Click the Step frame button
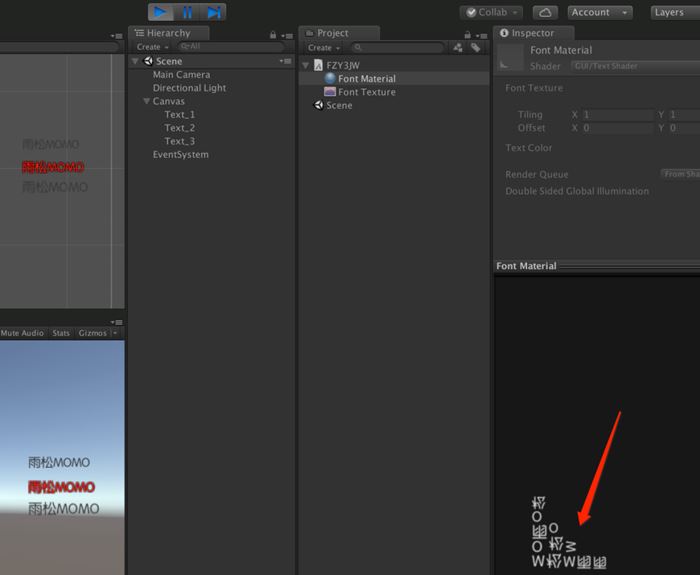The width and height of the screenshot is (700, 575). (213, 12)
